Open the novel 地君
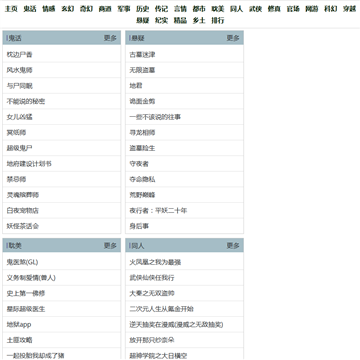This screenshot has height=360, width=360. point(136,86)
